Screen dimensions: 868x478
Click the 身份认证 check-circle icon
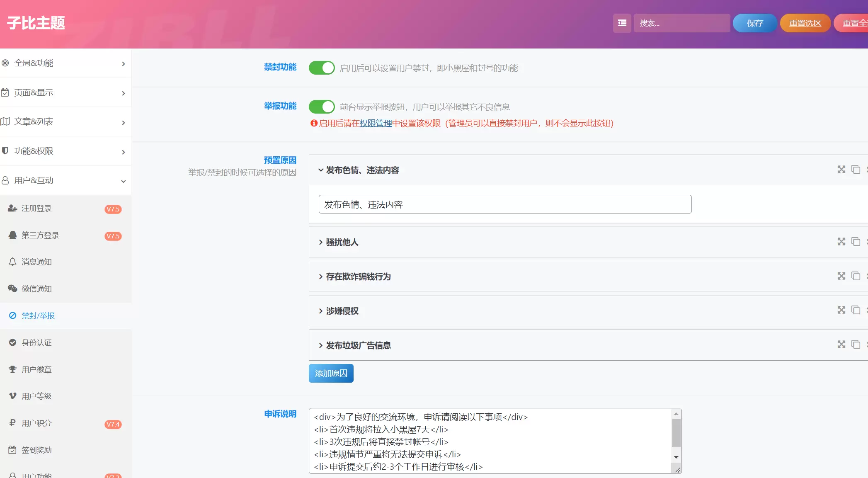pyautogui.click(x=12, y=342)
